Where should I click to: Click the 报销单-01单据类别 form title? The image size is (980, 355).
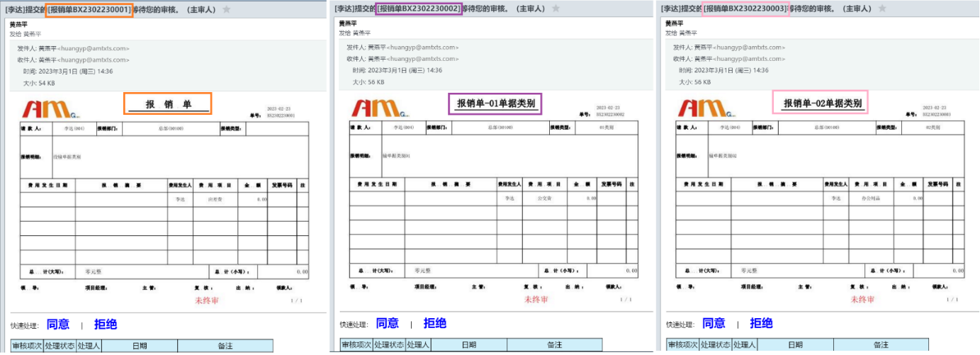495,103
